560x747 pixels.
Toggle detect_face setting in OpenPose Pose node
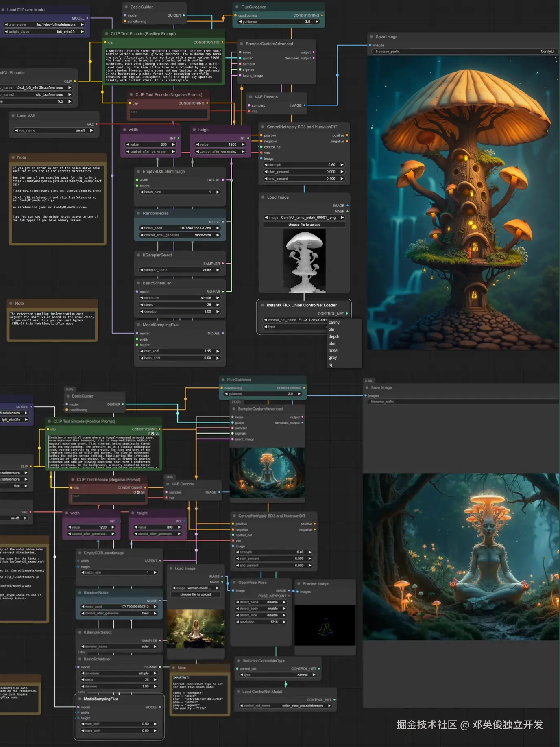(261, 615)
